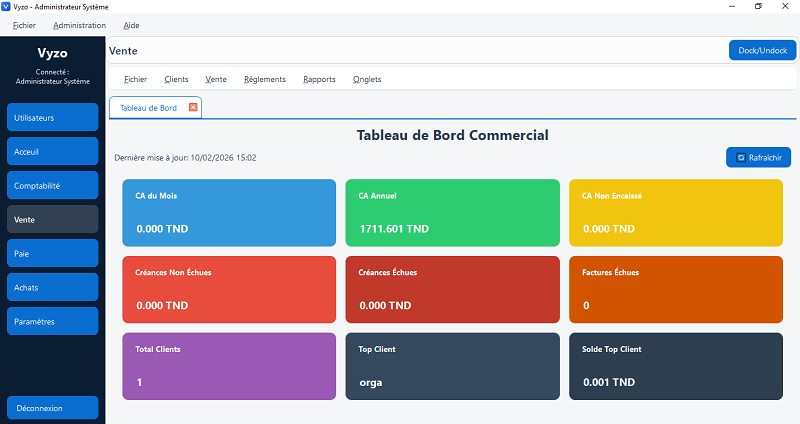Click the Vyzo app icon in title bar

click(x=8, y=7)
